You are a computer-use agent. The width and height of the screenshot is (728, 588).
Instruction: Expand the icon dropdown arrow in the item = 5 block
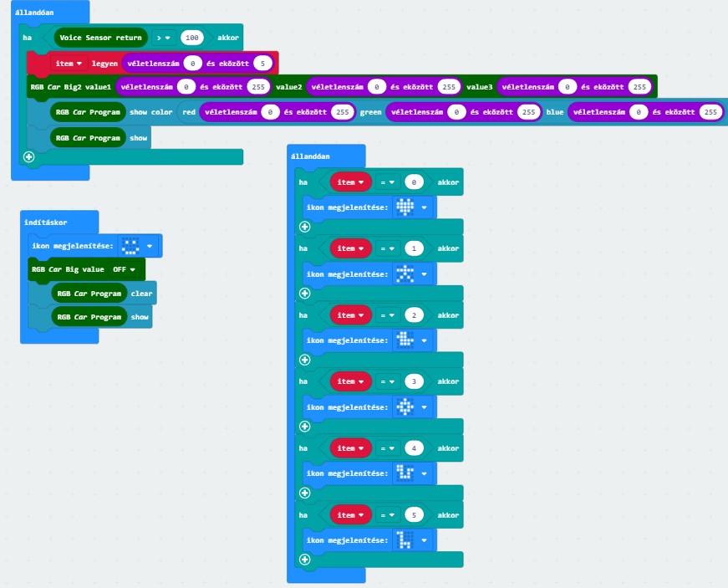coord(425,540)
